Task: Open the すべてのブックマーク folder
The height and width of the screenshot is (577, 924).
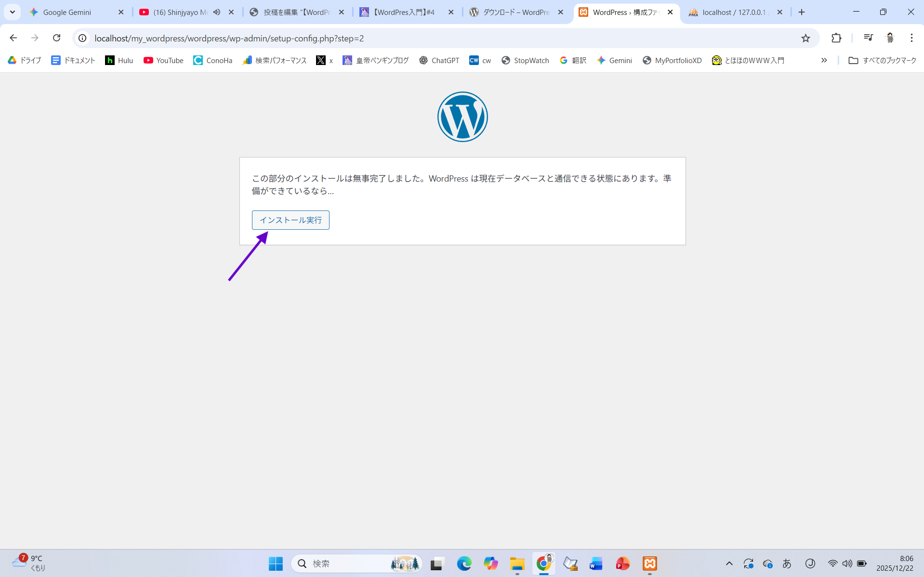Action: coord(882,60)
